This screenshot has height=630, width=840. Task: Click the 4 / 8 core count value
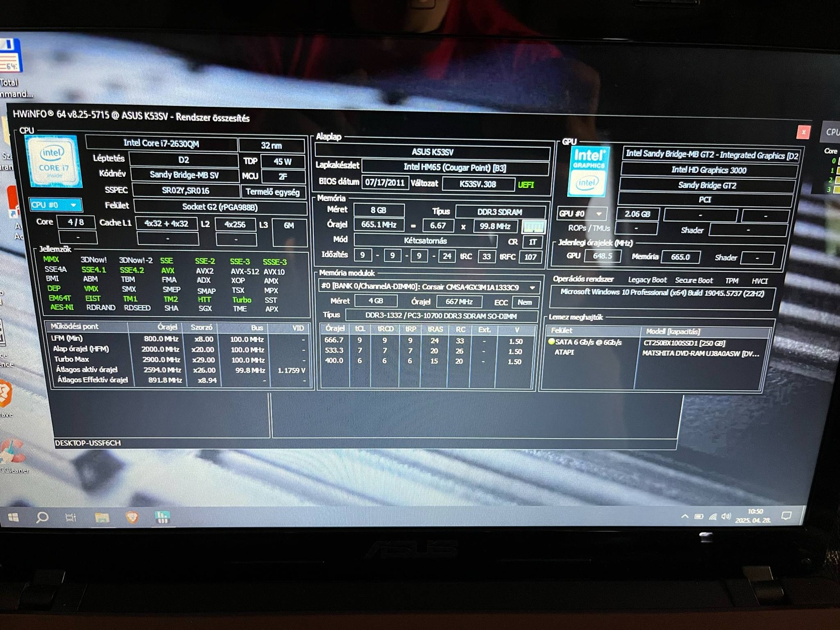75,222
